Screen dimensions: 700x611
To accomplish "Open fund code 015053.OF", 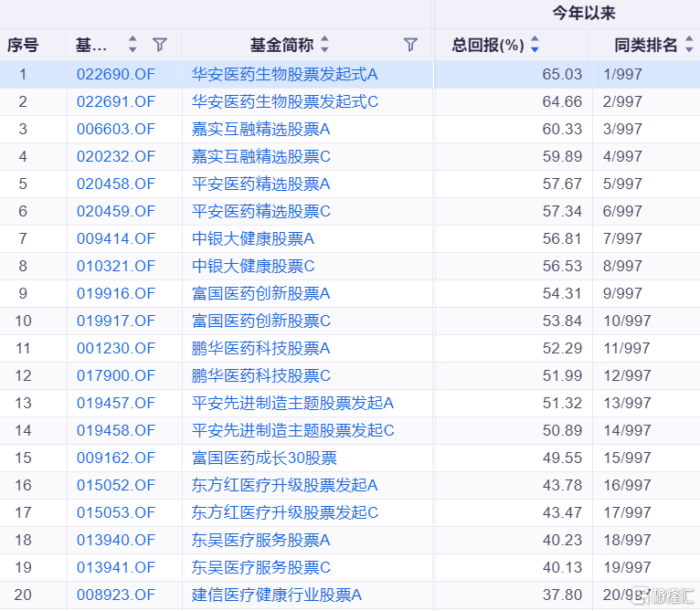I will point(116,512).
